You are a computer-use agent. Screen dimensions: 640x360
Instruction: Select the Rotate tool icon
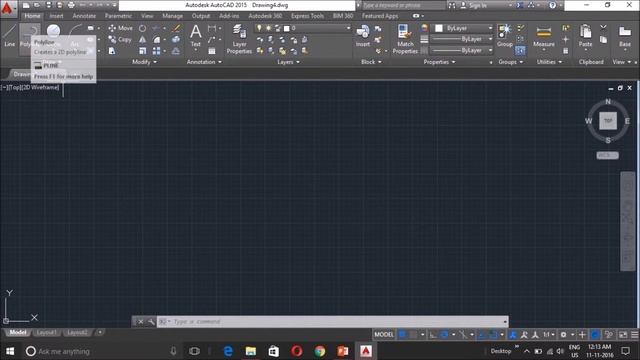click(142, 29)
